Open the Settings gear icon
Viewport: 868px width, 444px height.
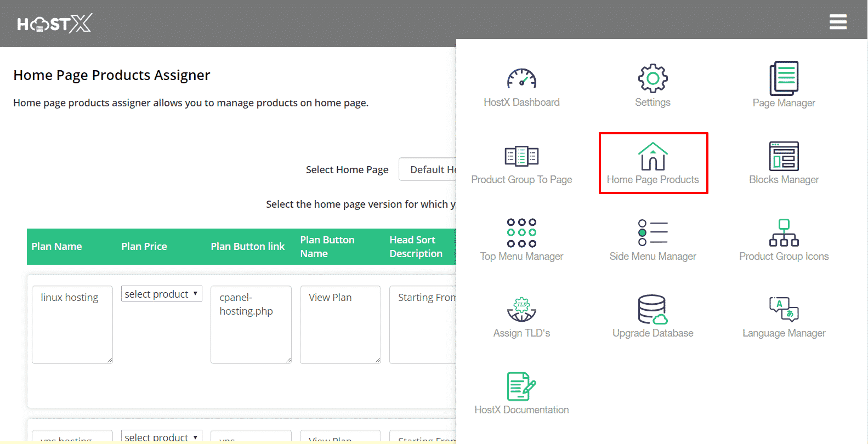coord(653,79)
